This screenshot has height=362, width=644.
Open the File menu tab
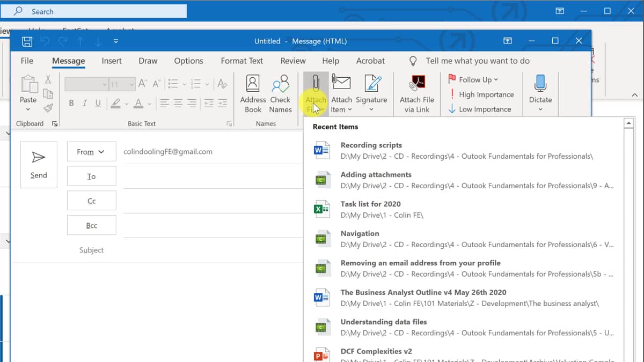27,61
